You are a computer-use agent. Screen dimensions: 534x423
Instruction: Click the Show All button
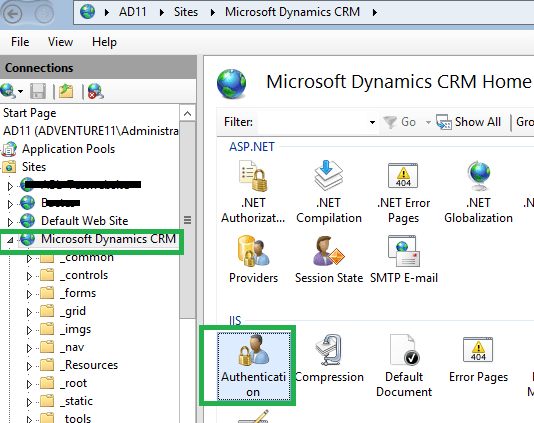pos(469,122)
